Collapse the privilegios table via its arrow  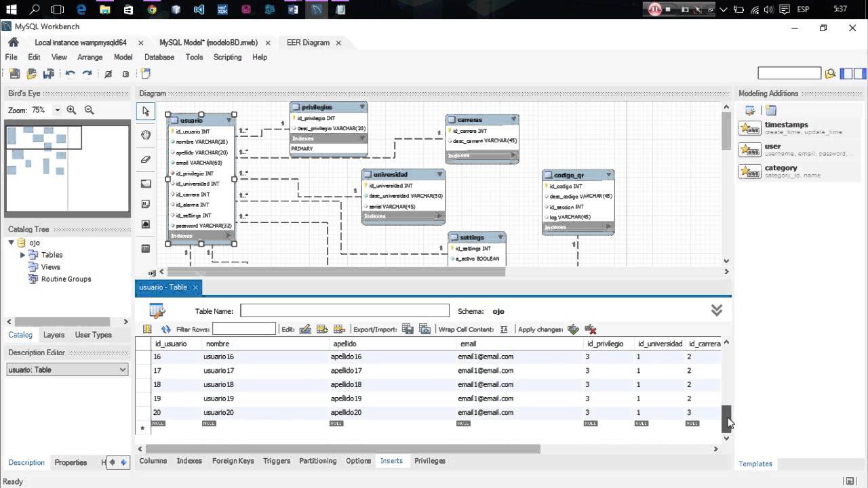tap(363, 106)
